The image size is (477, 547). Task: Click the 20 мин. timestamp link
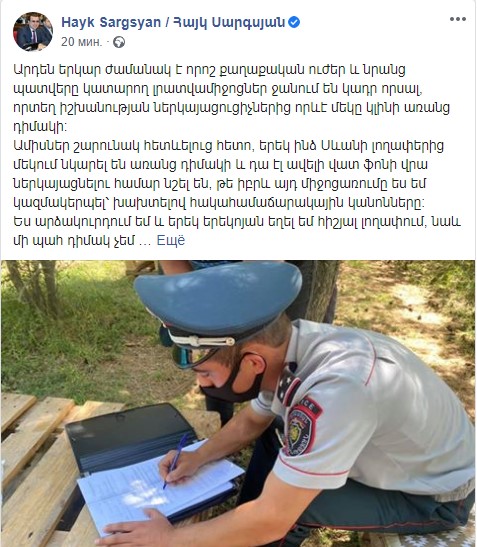click(82, 42)
